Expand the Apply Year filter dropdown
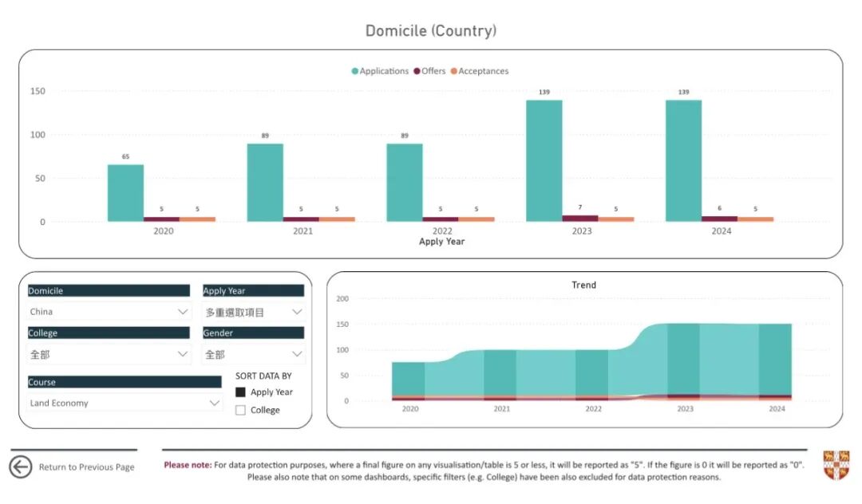 (253, 312)
